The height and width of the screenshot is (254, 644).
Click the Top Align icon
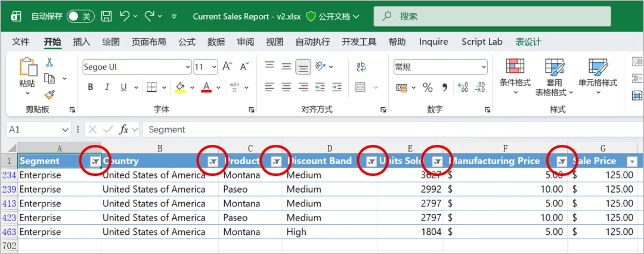[x=270, y=65]
